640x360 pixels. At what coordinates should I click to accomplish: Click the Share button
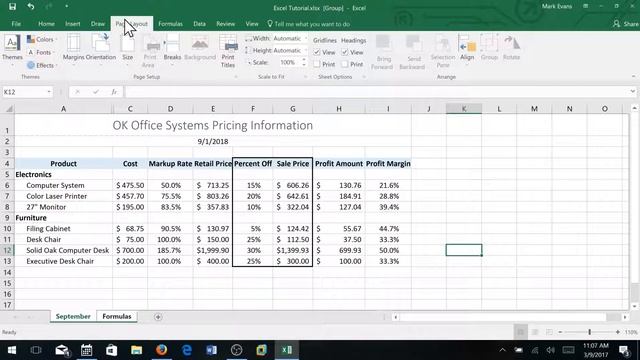click(626, 24)
